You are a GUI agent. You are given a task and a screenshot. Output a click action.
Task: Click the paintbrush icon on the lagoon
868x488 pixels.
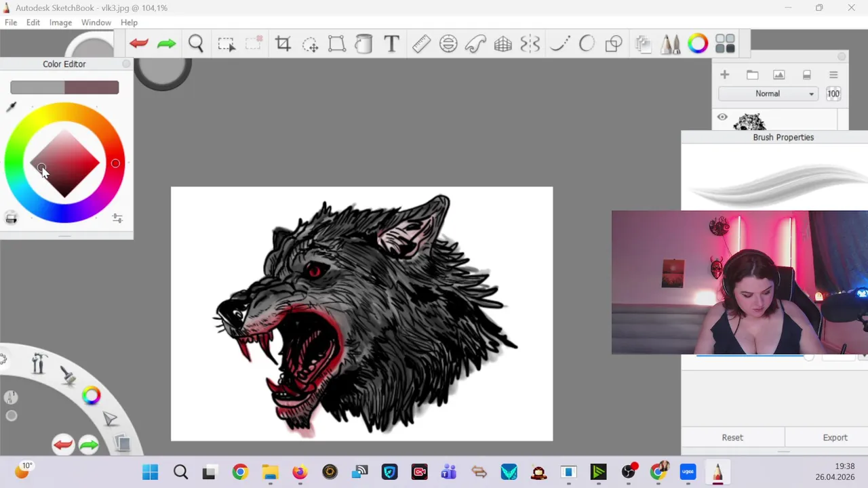68,374
